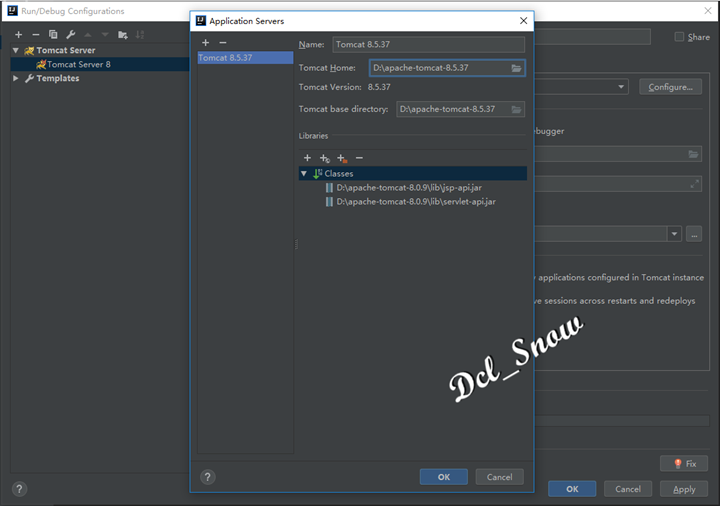The height and width of the screenshot is (506, 720).
Task: Open help in Application Servers dialog
Action: point(208,477)
